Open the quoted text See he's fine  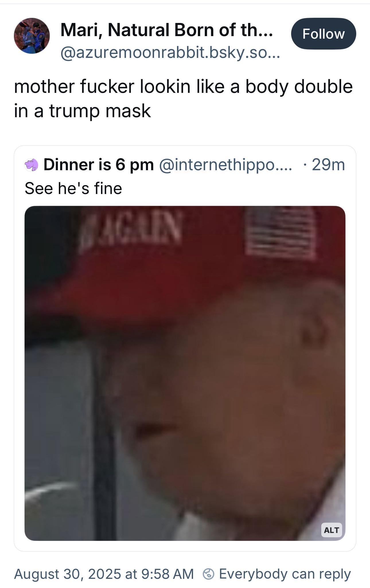[73, 189]
